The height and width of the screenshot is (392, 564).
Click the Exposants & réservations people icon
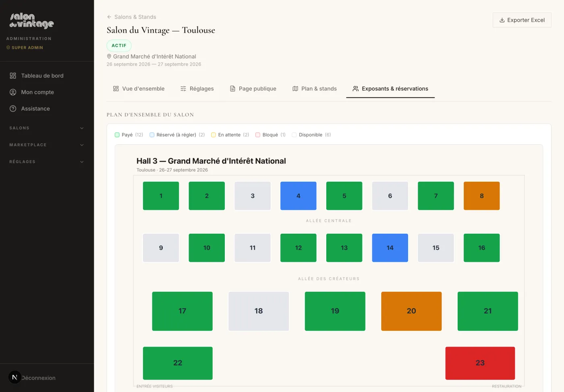tap(356, 89)
